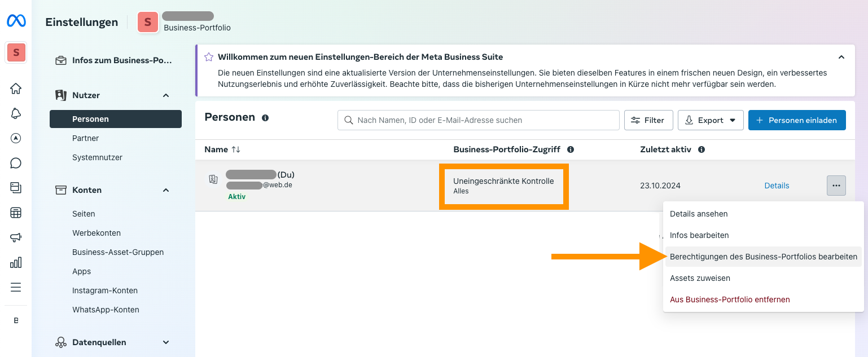Click the Datenquellen section icon
Screen dimensions: 868x357
point(60,342)
